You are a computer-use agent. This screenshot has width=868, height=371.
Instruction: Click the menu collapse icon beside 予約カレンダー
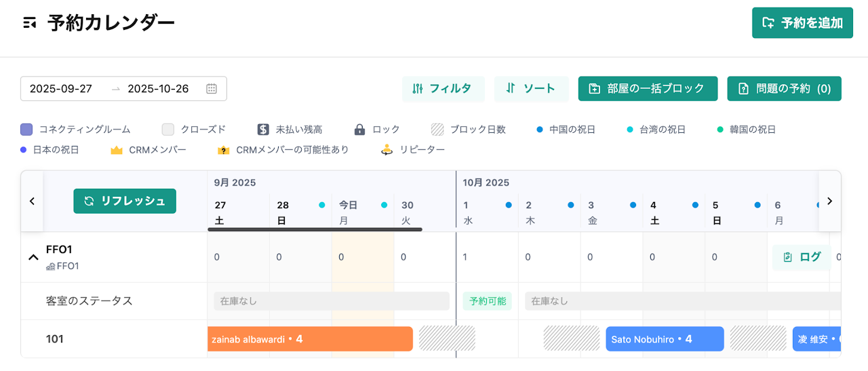pyautogui.click(x=29, y=23)
